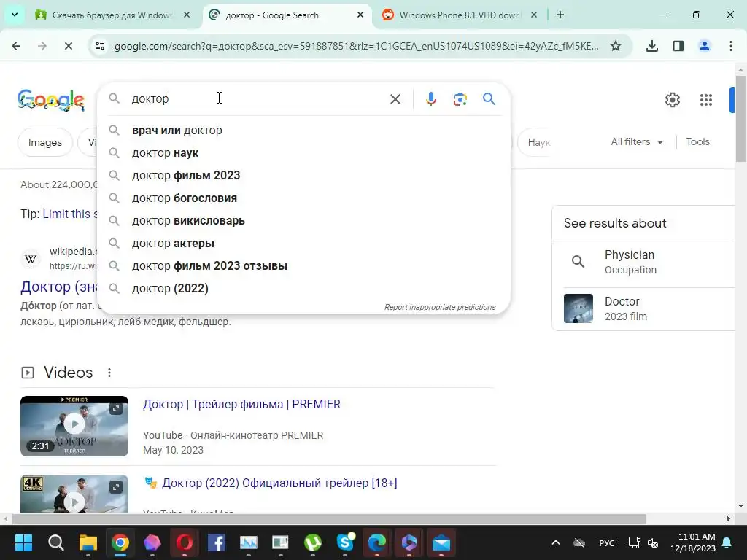Start voice search with microphone icon
Image resolution: width=747 pixels, height=560 pixels.
tap(430, 99)
